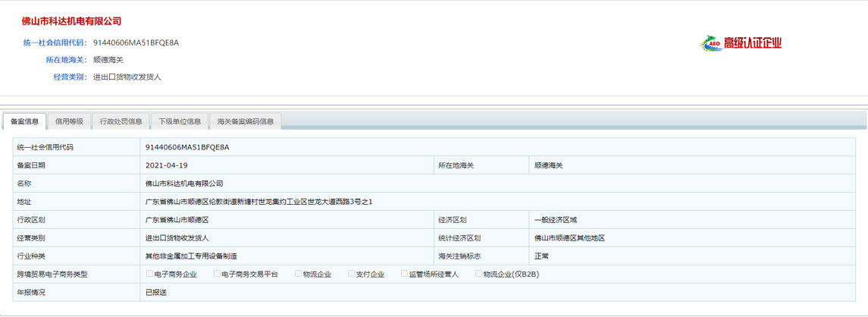Check the 监管场所经营人 checkbox
Viewport: 868px width, 317px height.
pyautogui.click(x=405, y=274)
